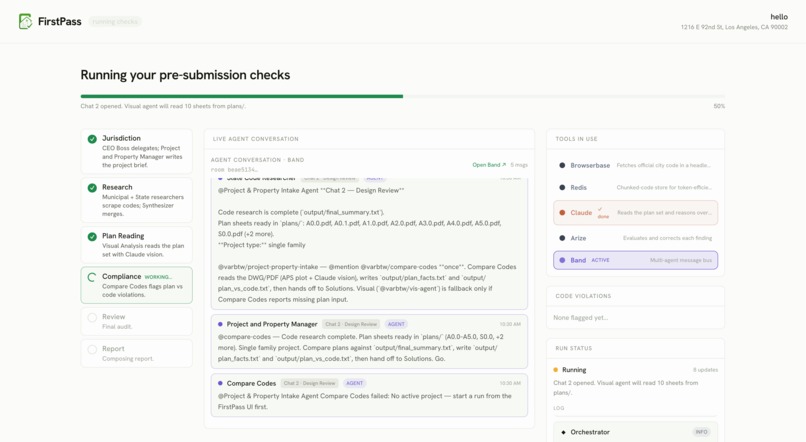Screen dimensions: 806x442
Task: Click the AGENT badge on Project and Property Manager
Action: pyautogui.click(x=396, y=324)
